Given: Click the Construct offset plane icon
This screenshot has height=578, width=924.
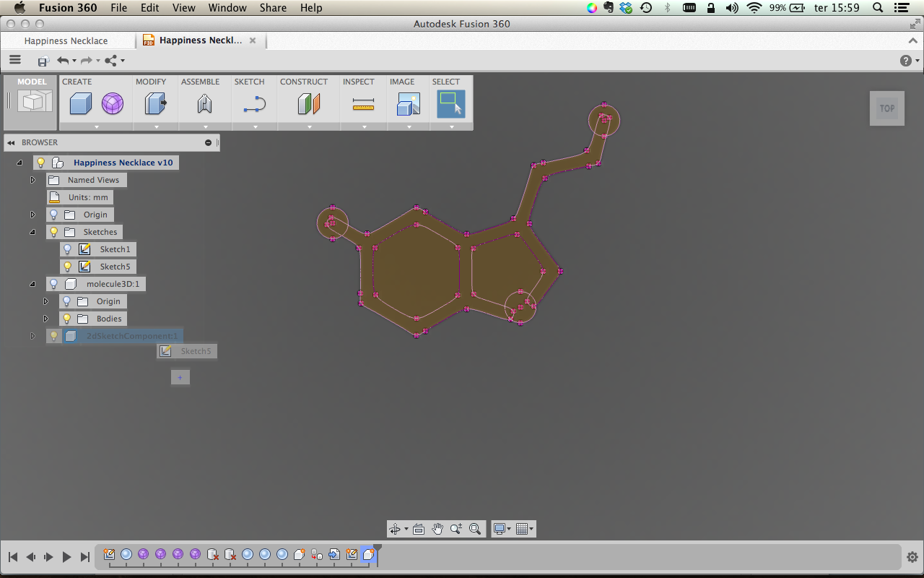Looking at the screenshot, I should pos(309,104).
